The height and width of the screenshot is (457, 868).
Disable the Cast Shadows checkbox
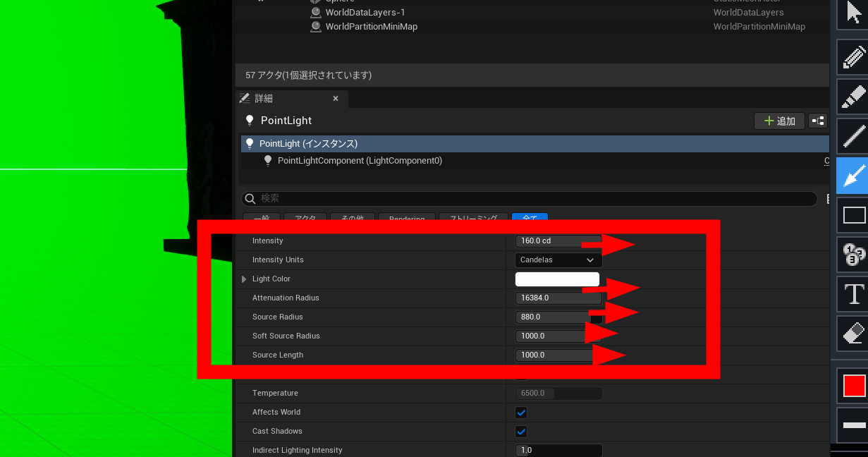[521, 432]
